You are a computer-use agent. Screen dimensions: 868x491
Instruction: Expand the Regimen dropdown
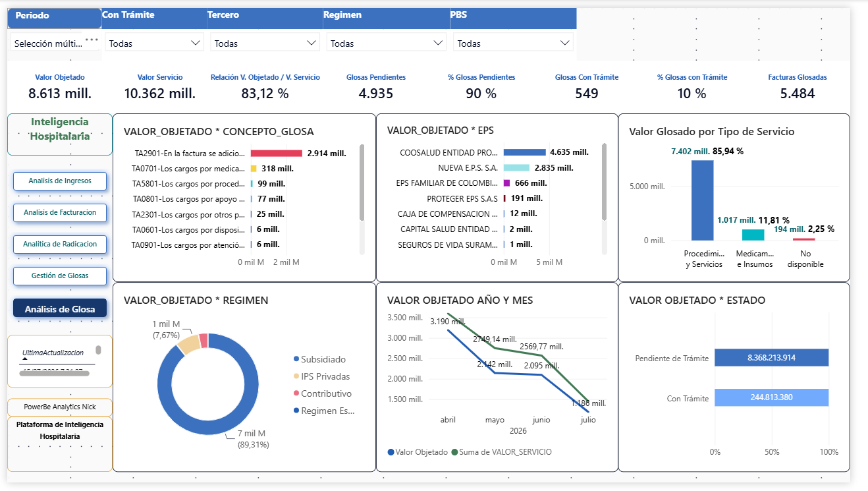(387, 43)
